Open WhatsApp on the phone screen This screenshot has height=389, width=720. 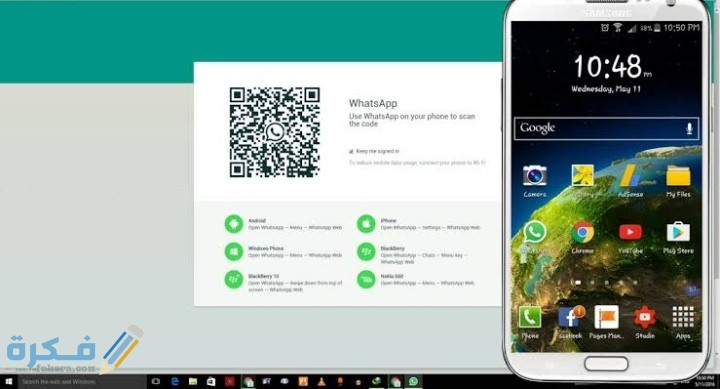point(534,232)
